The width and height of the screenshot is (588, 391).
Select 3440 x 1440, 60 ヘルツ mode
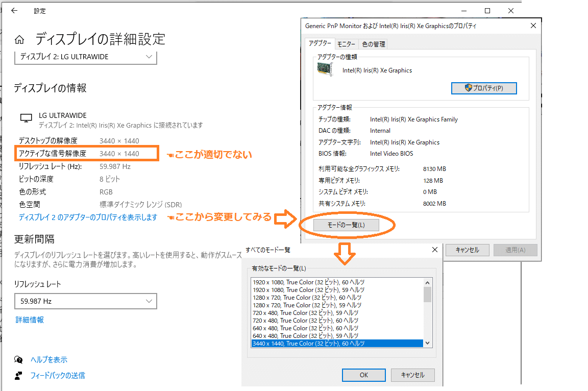[x=337, y=344]
